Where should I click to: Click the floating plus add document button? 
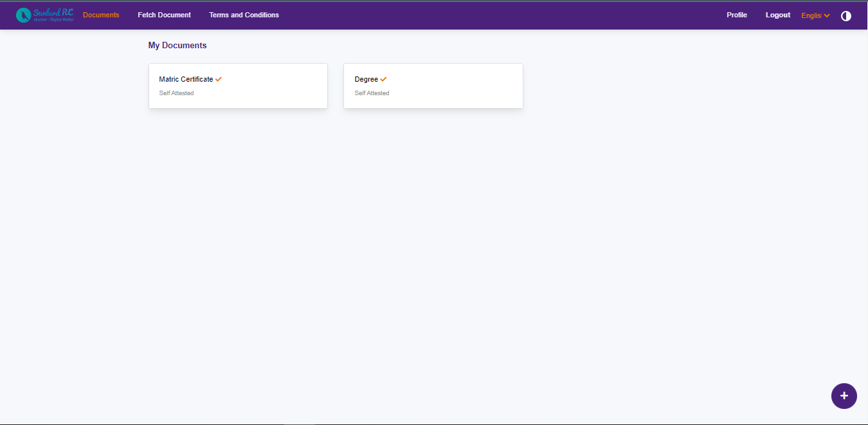[844, 396]
